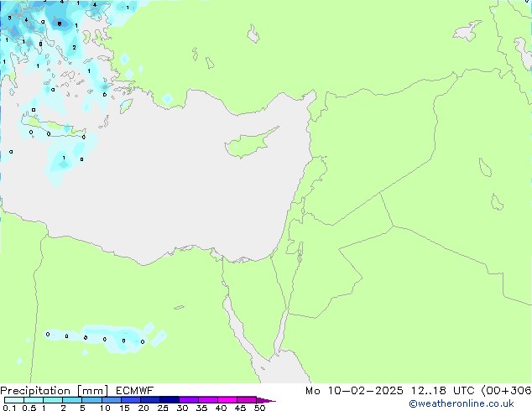Click the island of Cyprus on map
This screenshot has width=532, height=411.
click(x=249, y=144)
